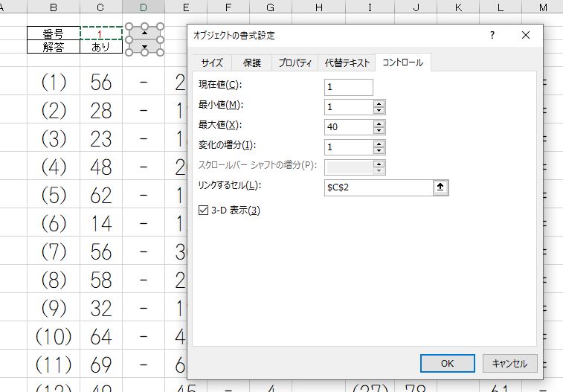563x392 pixels.
Task: Select column K header
Action: click(x=458, y=7)
